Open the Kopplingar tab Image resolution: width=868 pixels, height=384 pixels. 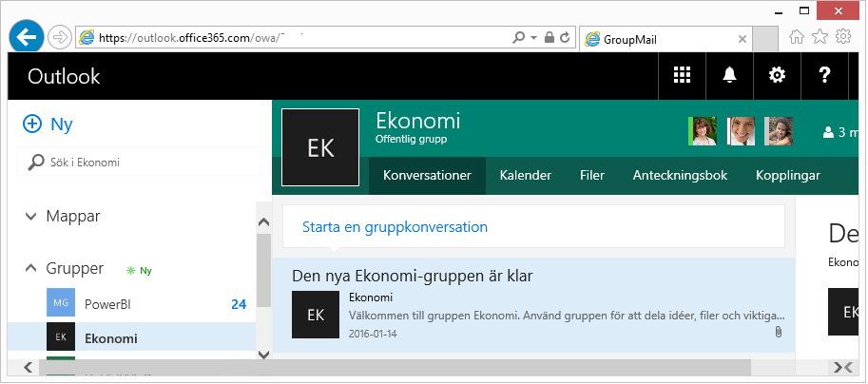click(788, 176)
